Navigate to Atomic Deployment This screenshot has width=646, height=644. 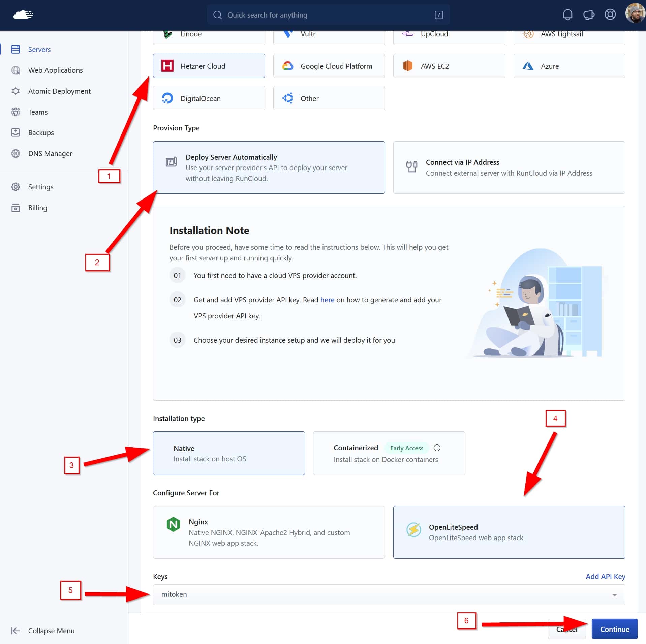pos(59,91)
